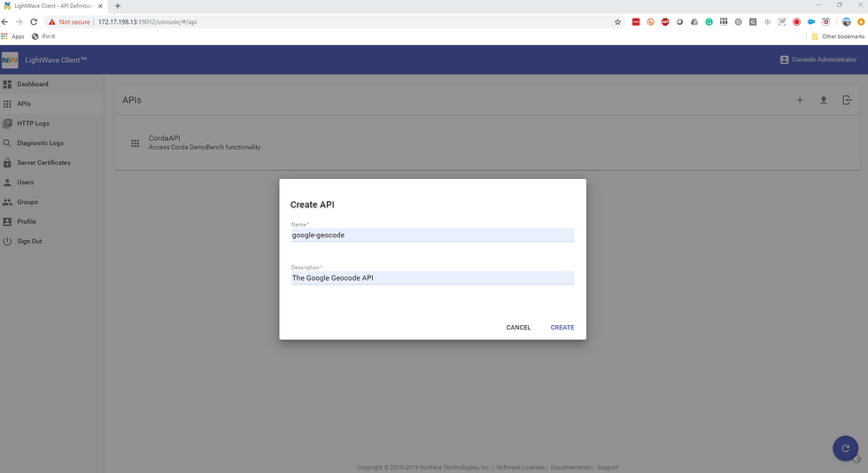Open the CordaAPI entry
Viewport: 868px width, 473px height.
click(x=487, y=143)
